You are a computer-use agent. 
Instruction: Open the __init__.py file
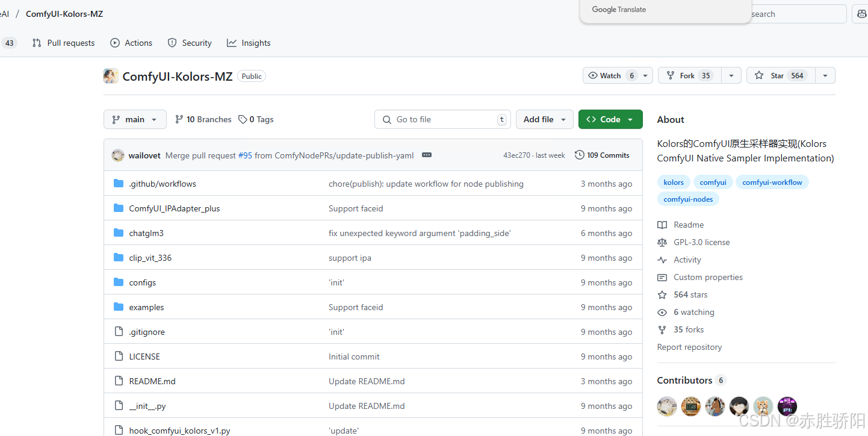(147, 406)
